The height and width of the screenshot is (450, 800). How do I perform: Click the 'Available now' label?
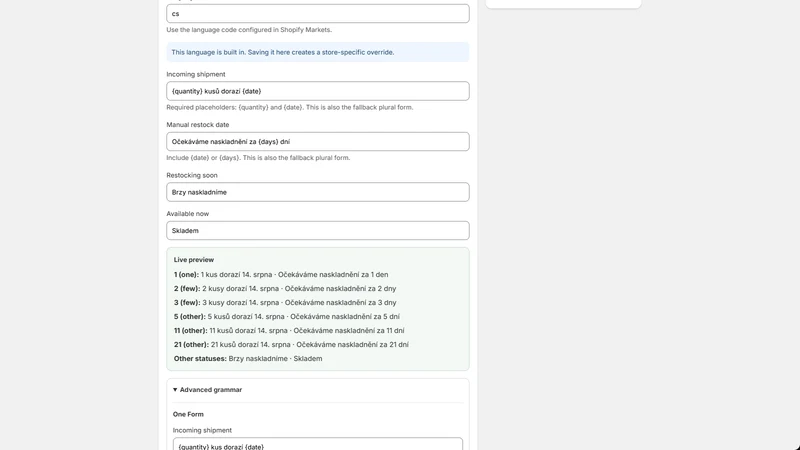coord(187,214)
